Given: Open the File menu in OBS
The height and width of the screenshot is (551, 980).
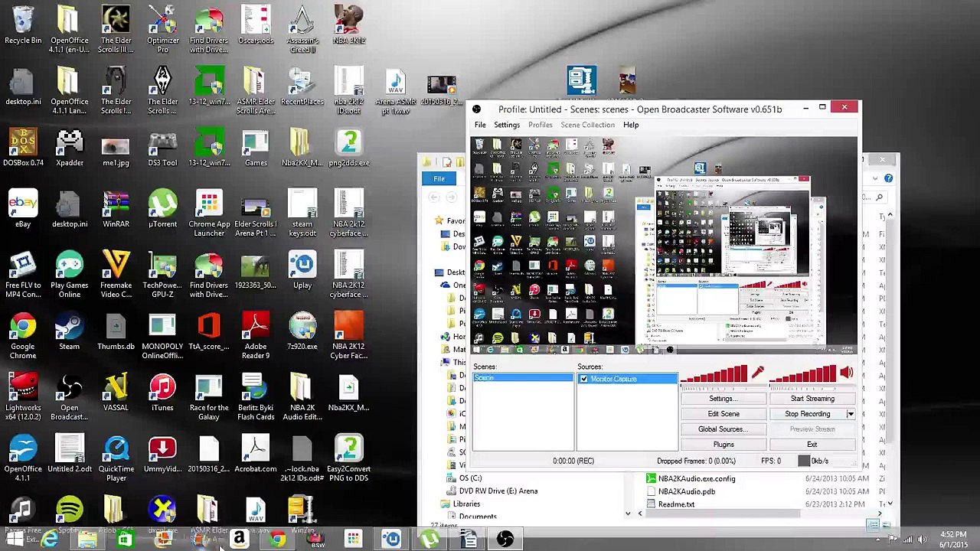Looking at the screenshot, I should pyautogui.click(x=480, y=125).
